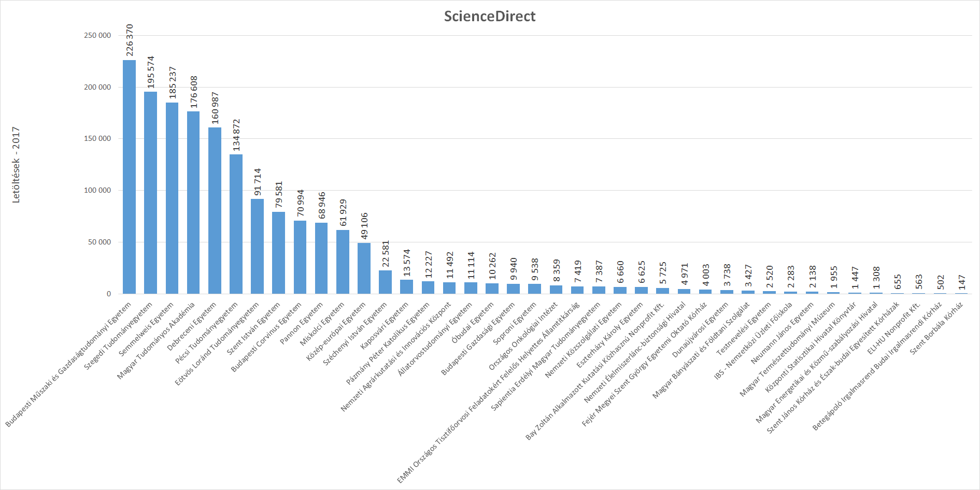
Task: Click the data label 9 538
Action: click(x=534, y=270)
